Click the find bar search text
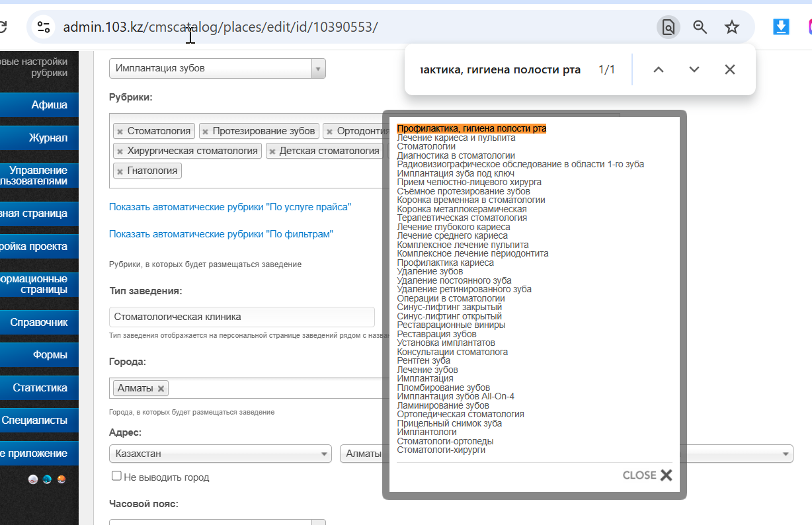812x525 pixels. 500,69
